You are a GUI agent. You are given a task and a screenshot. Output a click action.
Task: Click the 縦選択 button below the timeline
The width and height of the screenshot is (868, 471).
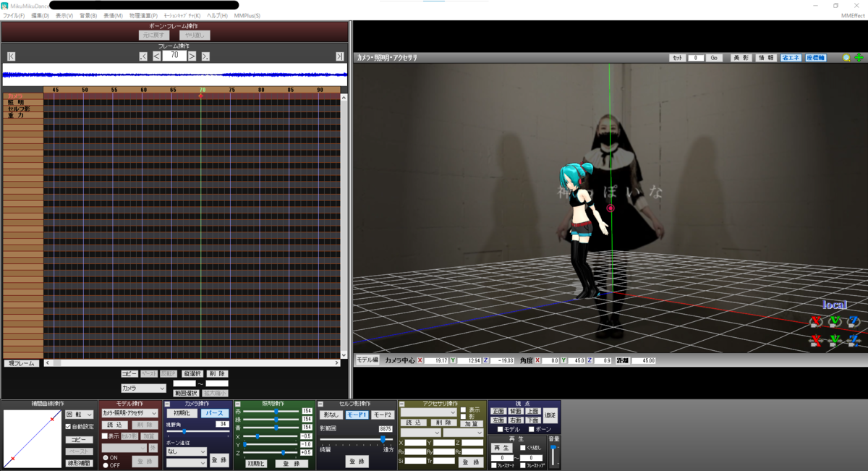[192, 374]
